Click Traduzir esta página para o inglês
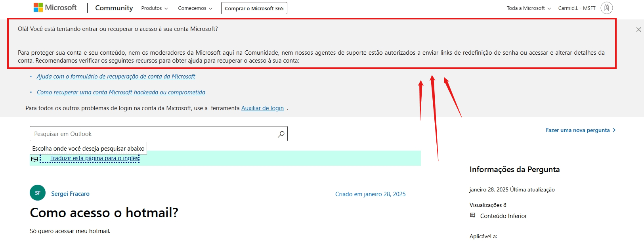The width and height of the screenshot is (644, 241). pos(95,158)
